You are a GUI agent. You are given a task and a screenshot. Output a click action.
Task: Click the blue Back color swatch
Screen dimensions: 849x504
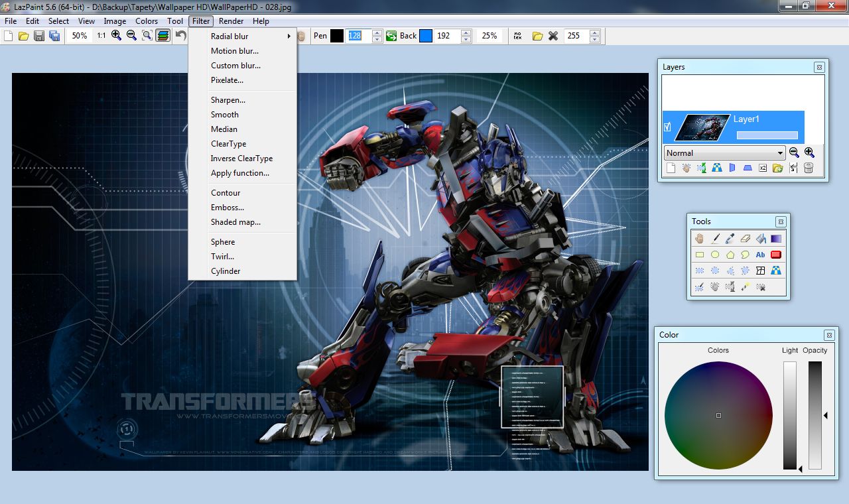point(426,36)
